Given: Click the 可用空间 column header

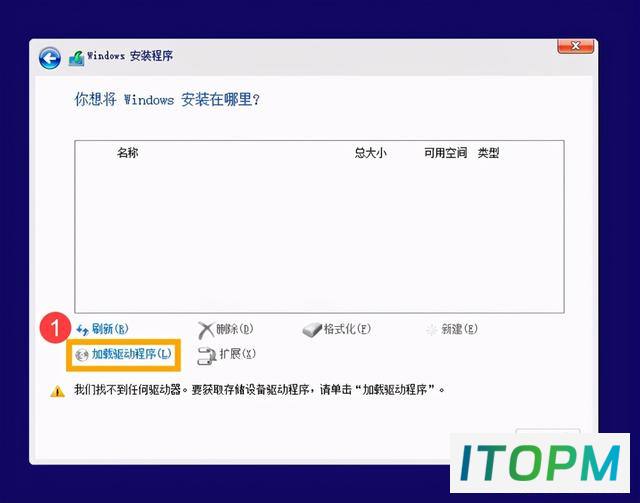Looking at the screenshot, I should 445,153.
